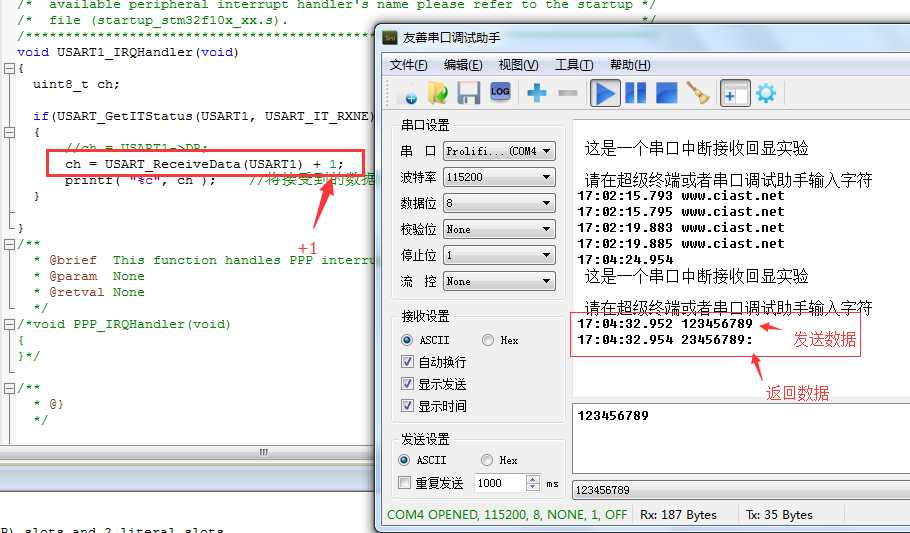
Task: Toggle the LOG recording icon
Action: tap(500, 92)
